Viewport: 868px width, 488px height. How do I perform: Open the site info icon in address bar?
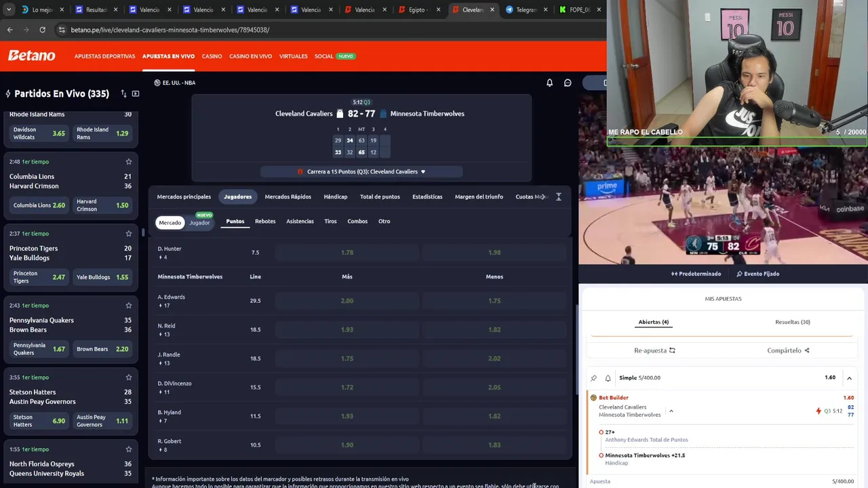click(x=62, y=30)
